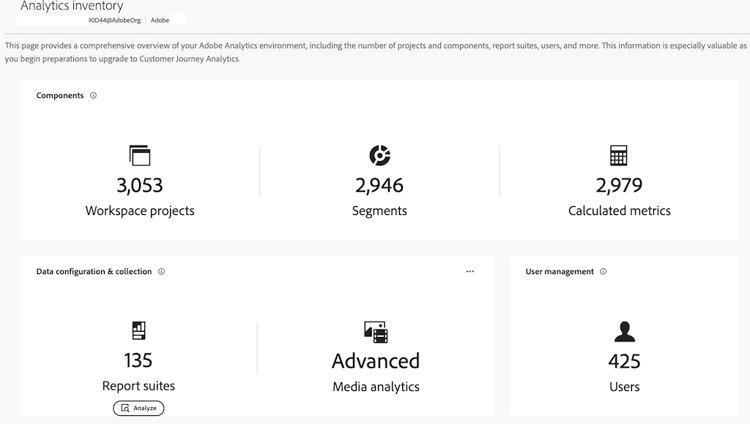Open the User management info icon
The image size is (750, 424).
tap(603, 272)
